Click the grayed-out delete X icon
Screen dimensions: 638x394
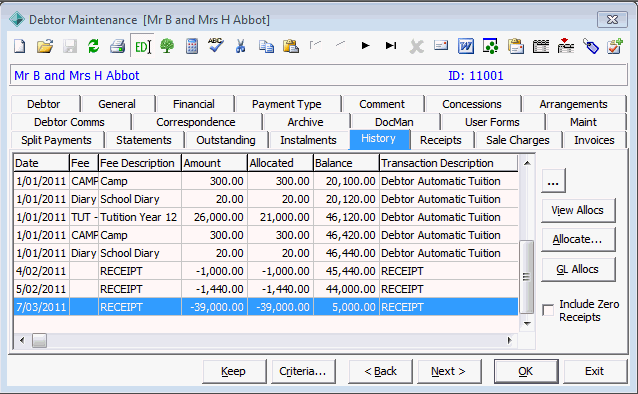(416, 46)
